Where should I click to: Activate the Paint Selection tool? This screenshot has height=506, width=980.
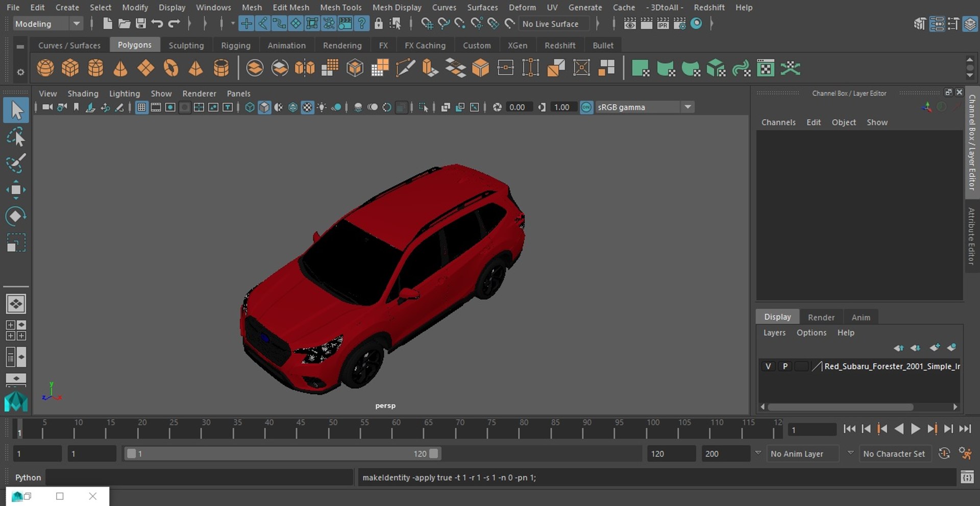[x=16, y=163]
